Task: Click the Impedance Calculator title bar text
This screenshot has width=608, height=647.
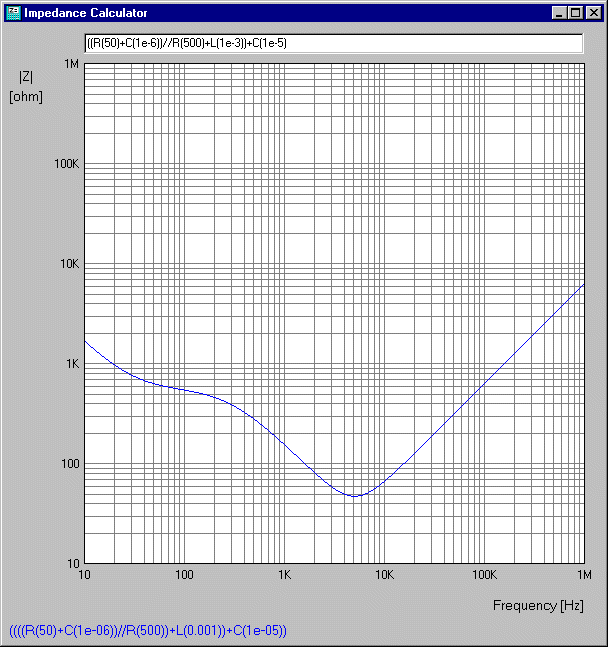Action: [x=86, y=13]
